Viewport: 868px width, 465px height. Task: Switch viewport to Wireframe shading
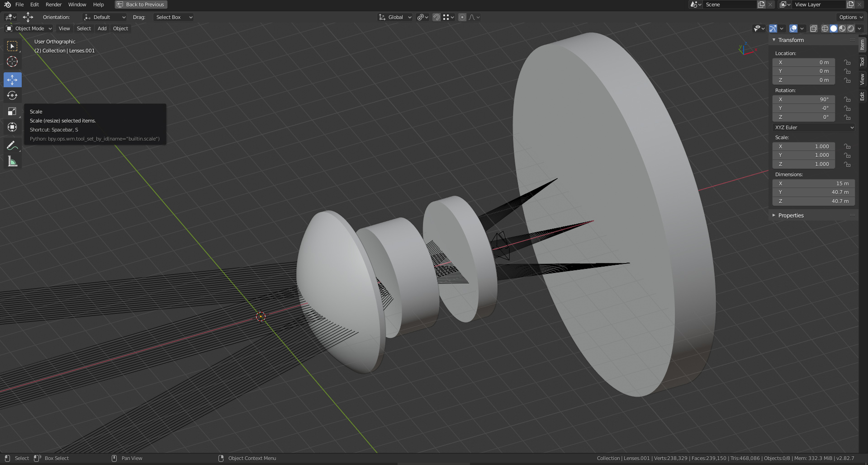pos(825,28)
